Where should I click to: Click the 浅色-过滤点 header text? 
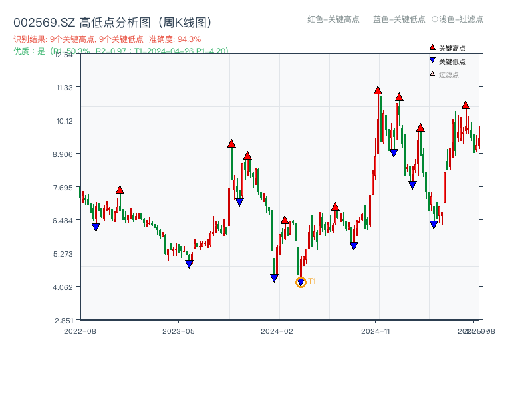coord(461,19)
